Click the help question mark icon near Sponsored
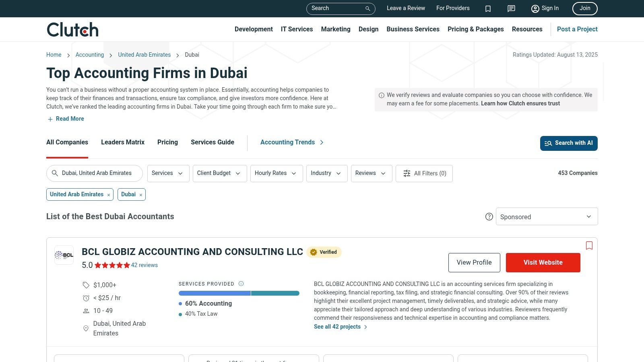644x362 pixels. (x=489, y=217)
